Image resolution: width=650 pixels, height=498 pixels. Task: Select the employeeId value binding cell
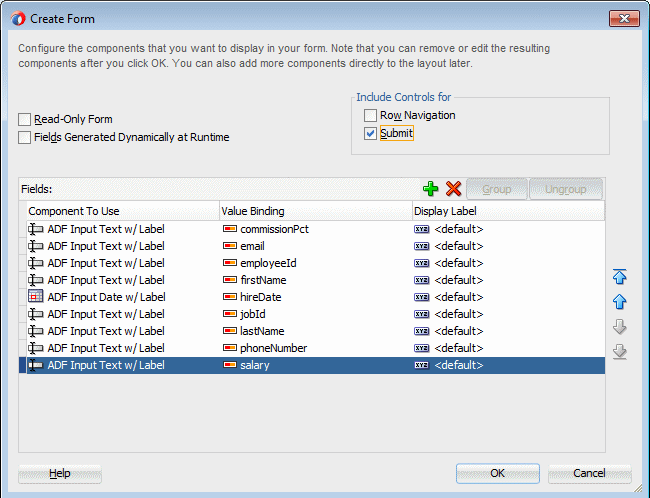coord(315,263)
